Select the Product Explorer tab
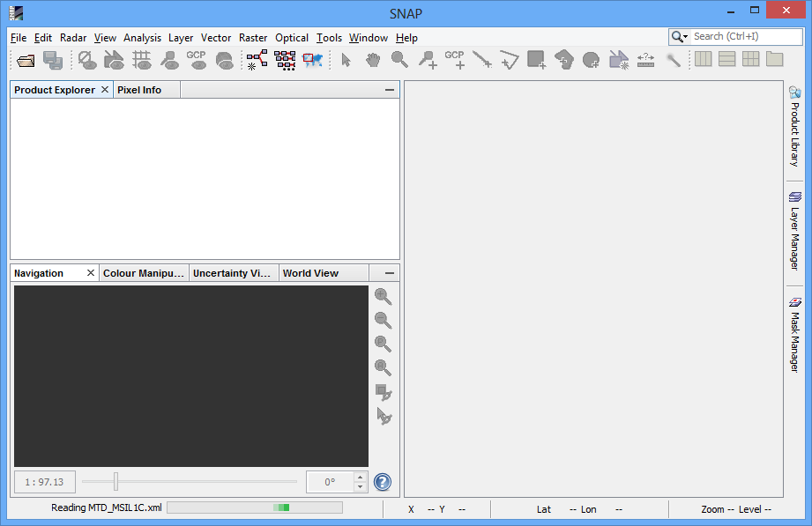The width and height of the screenshot is (812, 526). (x=55, y=90)
